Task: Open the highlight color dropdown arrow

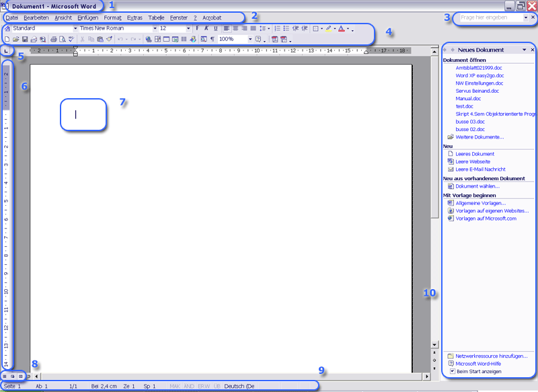Action: pos(334,28)
